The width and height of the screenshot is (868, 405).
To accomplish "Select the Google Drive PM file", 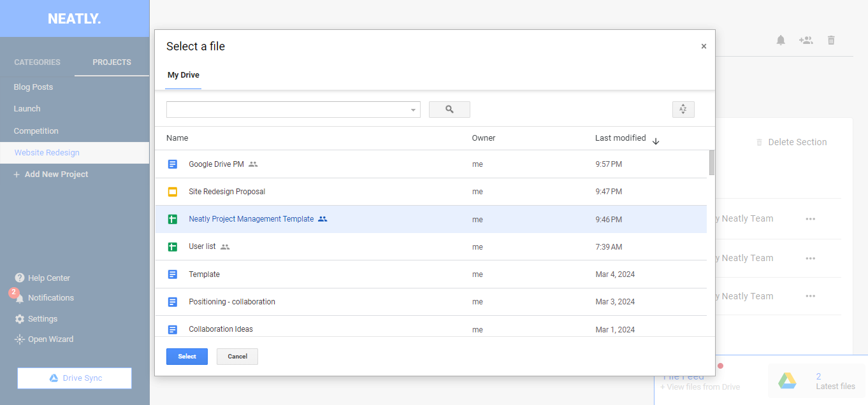I will pyautogui.click(x=431, y=164).
